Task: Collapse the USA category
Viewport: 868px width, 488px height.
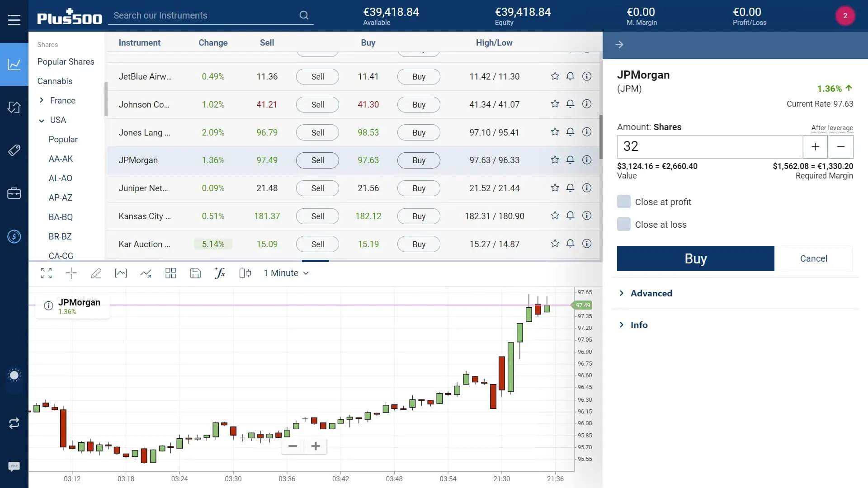Action: [42, 120]
